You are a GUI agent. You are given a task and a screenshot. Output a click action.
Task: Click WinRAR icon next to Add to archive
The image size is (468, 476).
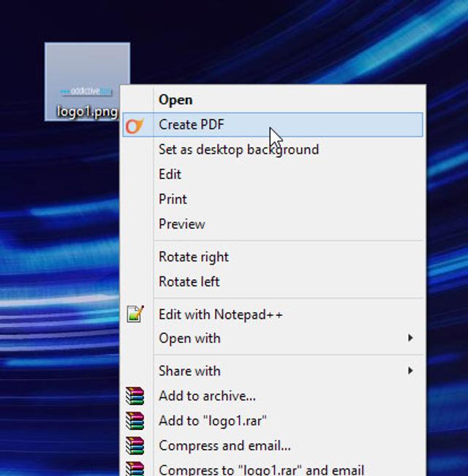tap(135, 396)
